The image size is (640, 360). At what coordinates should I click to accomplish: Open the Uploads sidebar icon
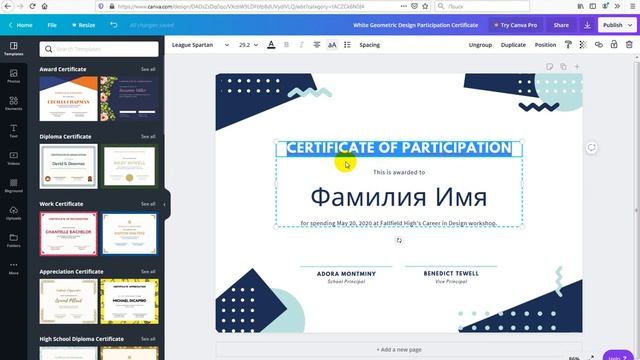coord(13,213)
